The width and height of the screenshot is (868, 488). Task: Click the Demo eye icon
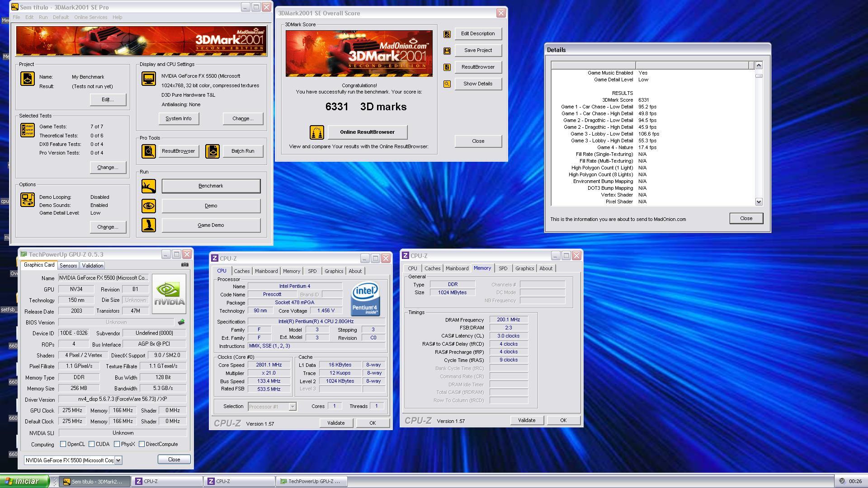[x=148, y=206]
